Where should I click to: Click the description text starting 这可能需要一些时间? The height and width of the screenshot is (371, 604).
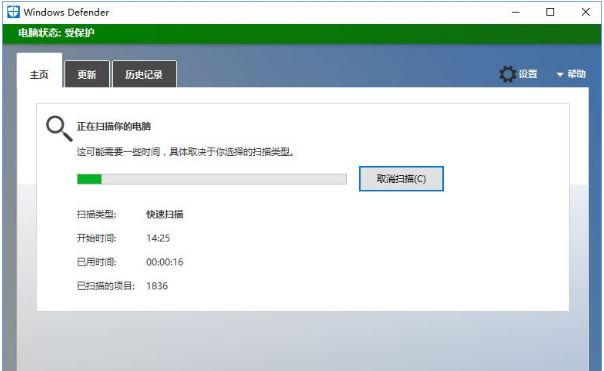coord(186,152)
